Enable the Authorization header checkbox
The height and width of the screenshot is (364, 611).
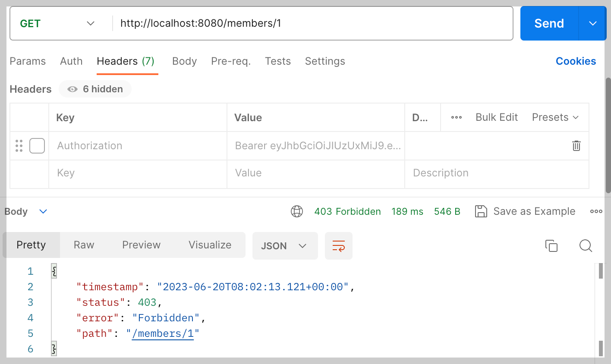coord(37,146)
